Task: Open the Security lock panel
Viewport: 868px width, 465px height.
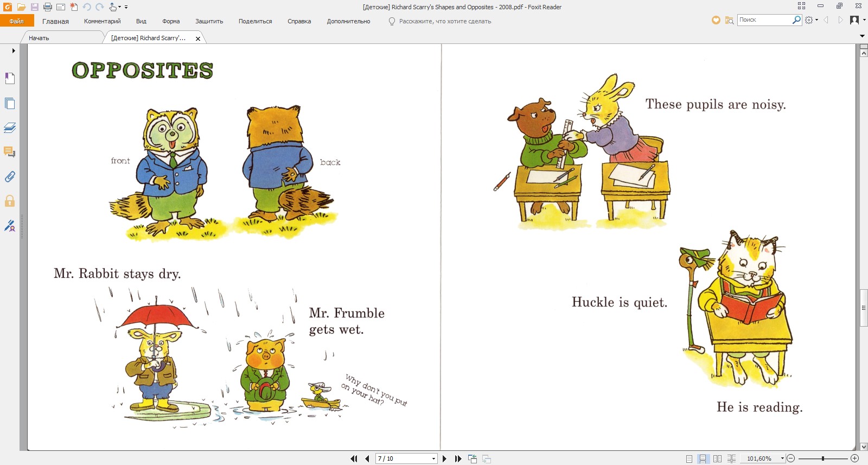Action: click(x=10, y=201)
